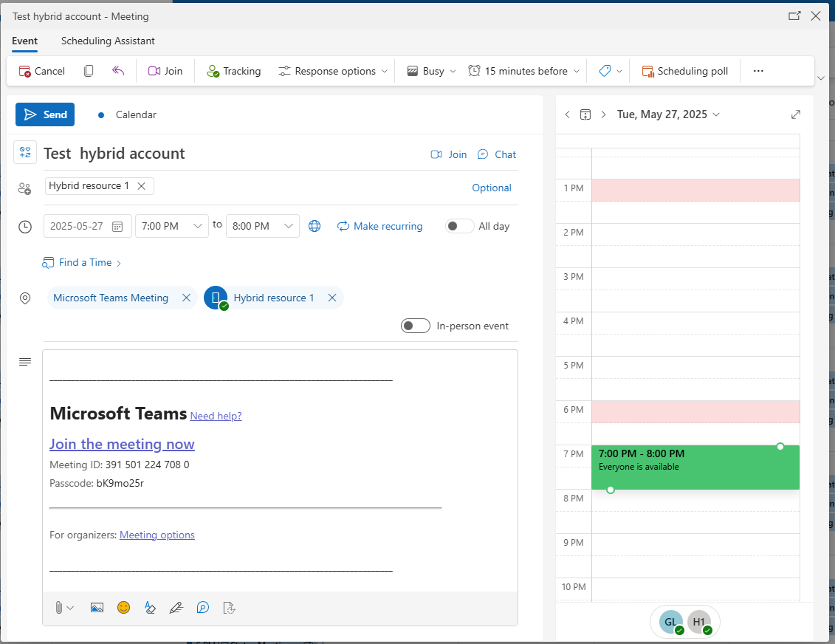Click the add attendees icon
Screen dimensions: 835x644
[x=24, y=188]
